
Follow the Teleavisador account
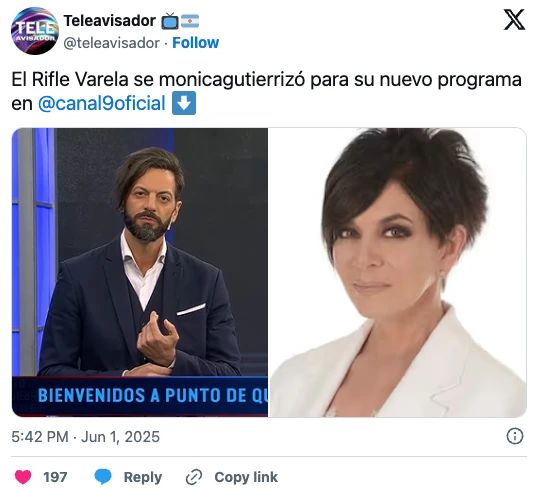(195, 43)
